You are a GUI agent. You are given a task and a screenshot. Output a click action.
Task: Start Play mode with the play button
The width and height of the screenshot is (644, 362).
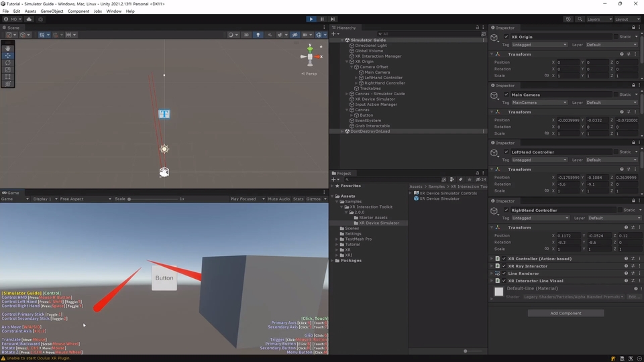point(311,19)
